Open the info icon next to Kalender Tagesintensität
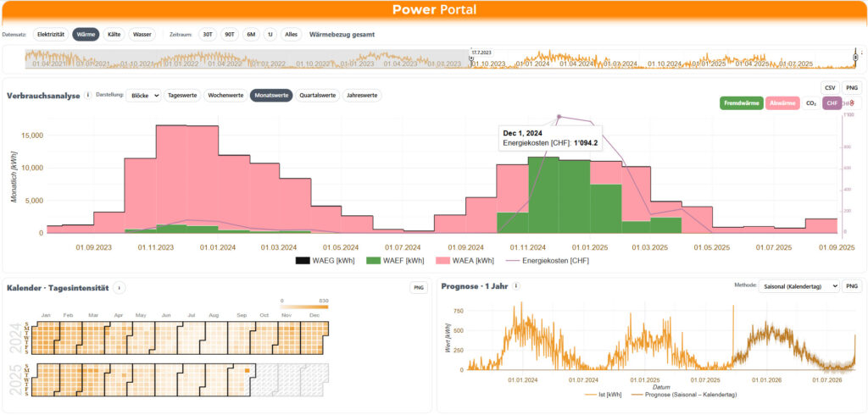Viewport: 868px width, 415px height. [120, 287]
